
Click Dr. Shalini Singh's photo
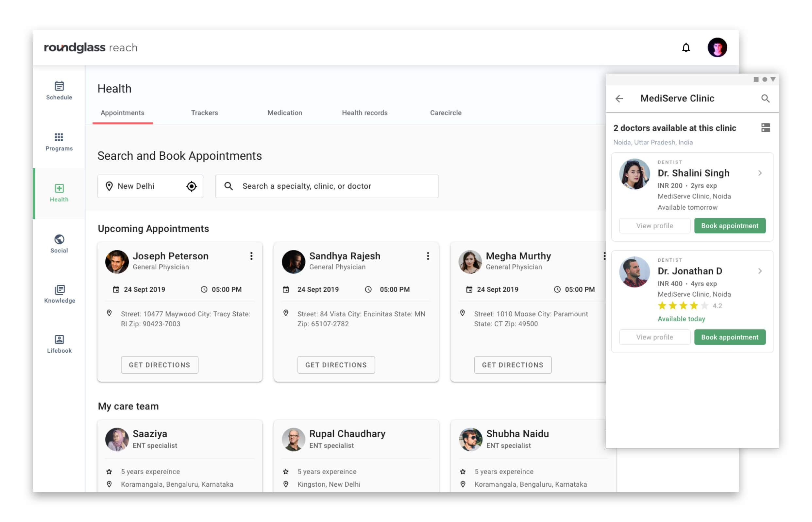(634, 174)
